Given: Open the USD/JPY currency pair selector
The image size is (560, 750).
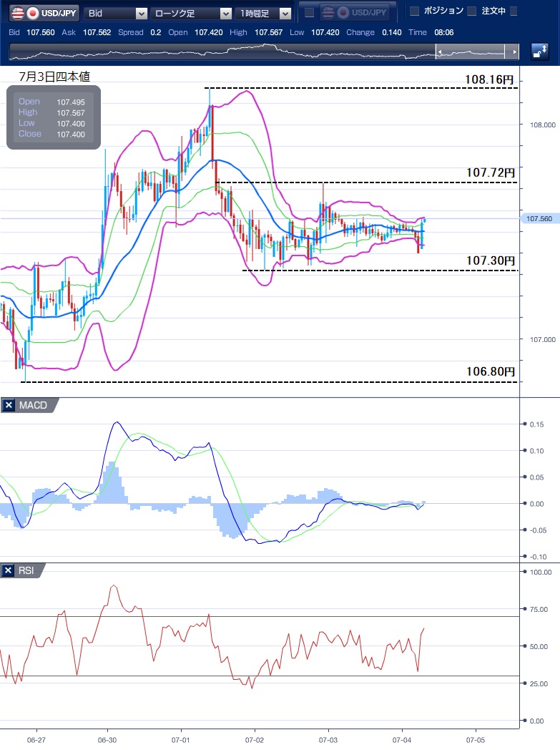Looking at the screenshot, I should pos(42,13).
